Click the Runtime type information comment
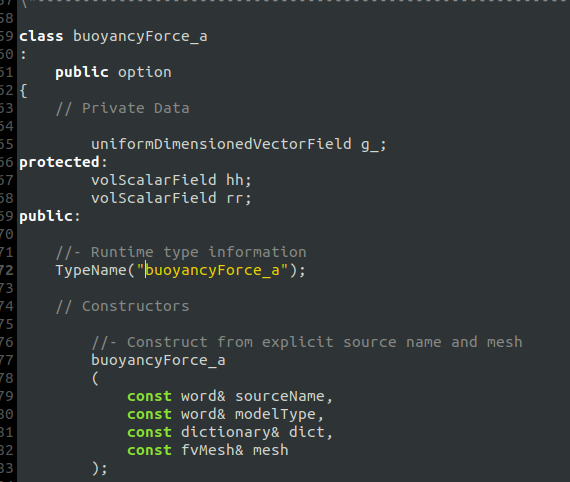 coord(181,252)
